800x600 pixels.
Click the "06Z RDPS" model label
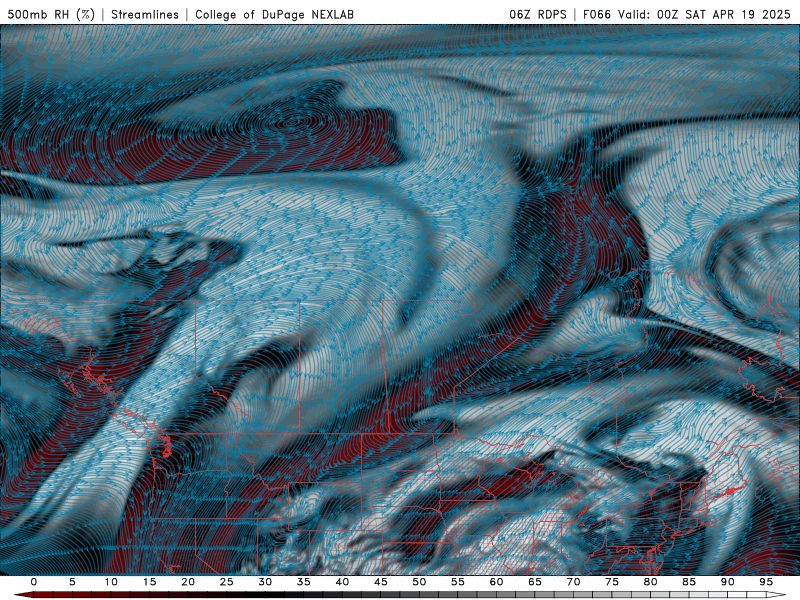click(538, 15)
